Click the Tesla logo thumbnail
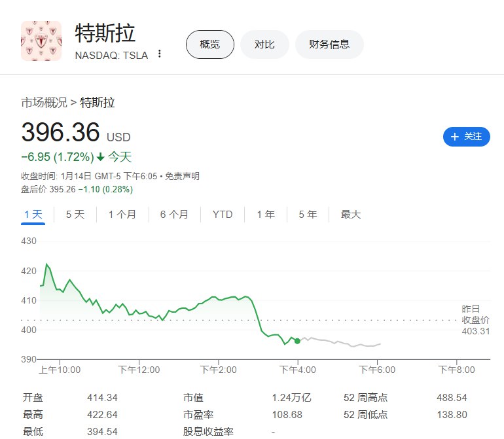This screenshot has width=504, height=439. coord(41,41)
